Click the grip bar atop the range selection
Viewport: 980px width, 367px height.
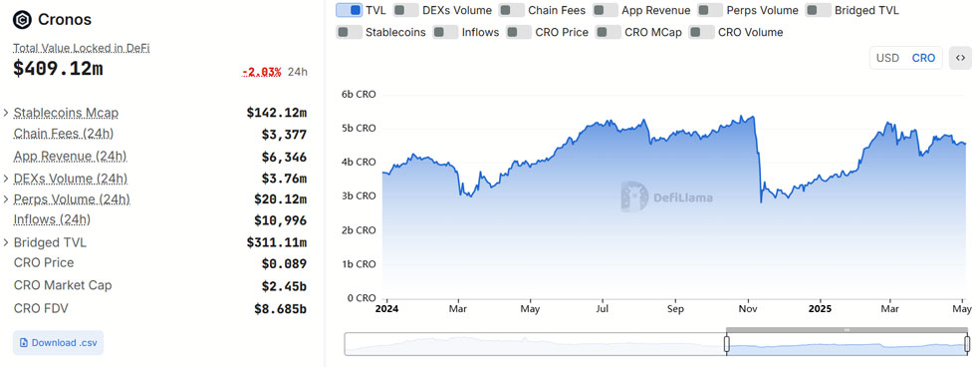click(847, 329)
